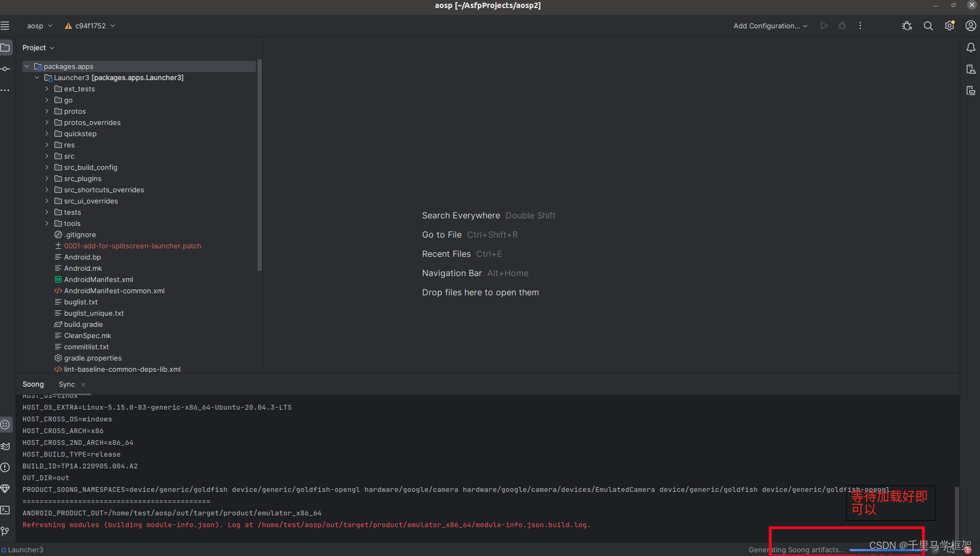The width and height of the screenshot is (980, 556).
Task: Switch to the Soong tab
Action: 33,385
